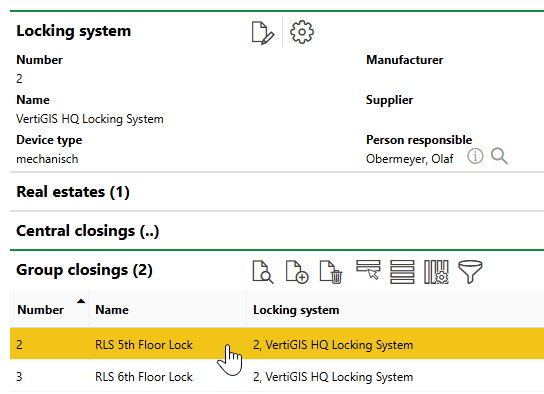View selected group closing details
This screenshot has width=544, height=394.
point(263,272)
